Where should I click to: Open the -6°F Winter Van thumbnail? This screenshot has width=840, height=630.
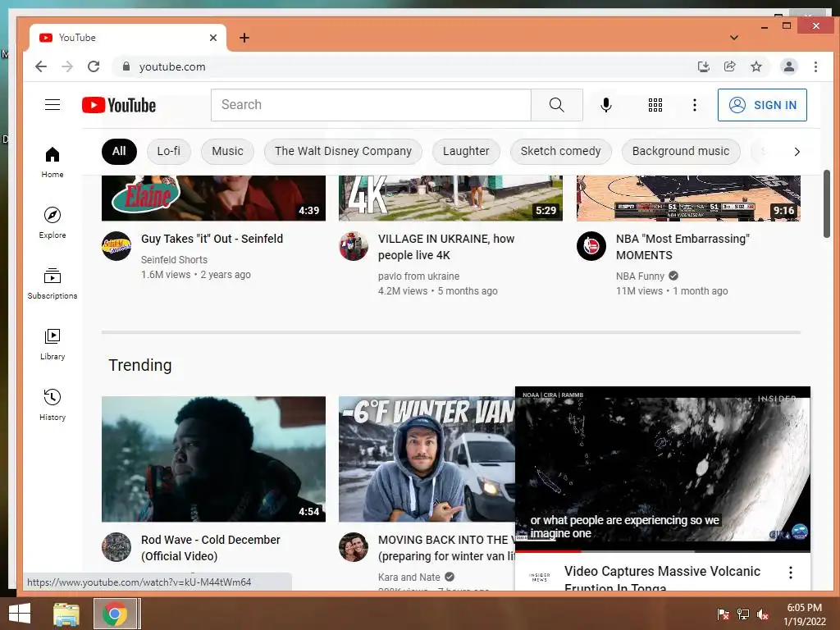point(427,459)
